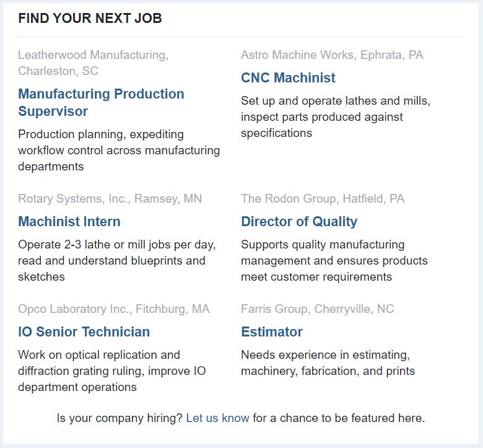Click the "Let us know" link
The height and width of the screenshot is (448, 483).
click(x=217, y=418)
